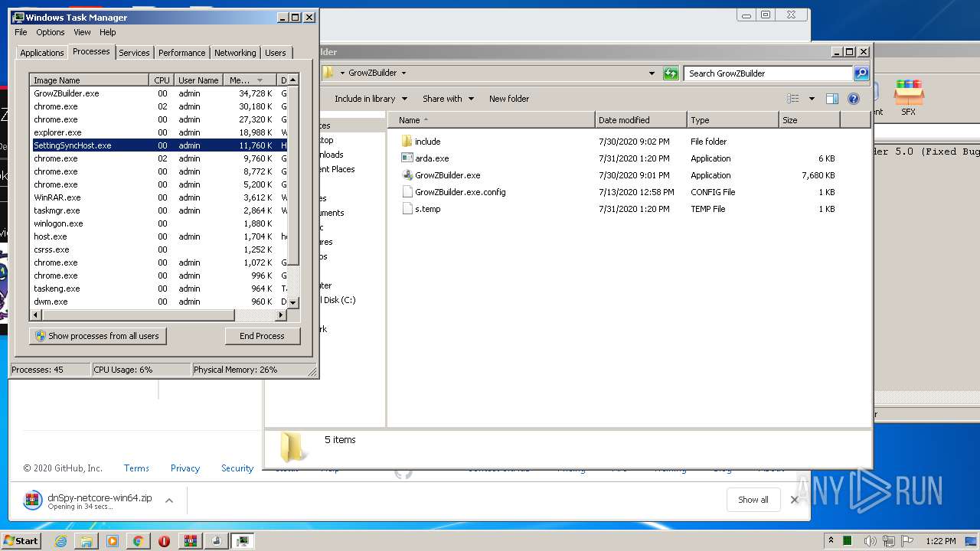The height and width of the screenshot is (551, 980).
Task: Switch to Task Manager taskbar button
Action: (x=242, y=541)
